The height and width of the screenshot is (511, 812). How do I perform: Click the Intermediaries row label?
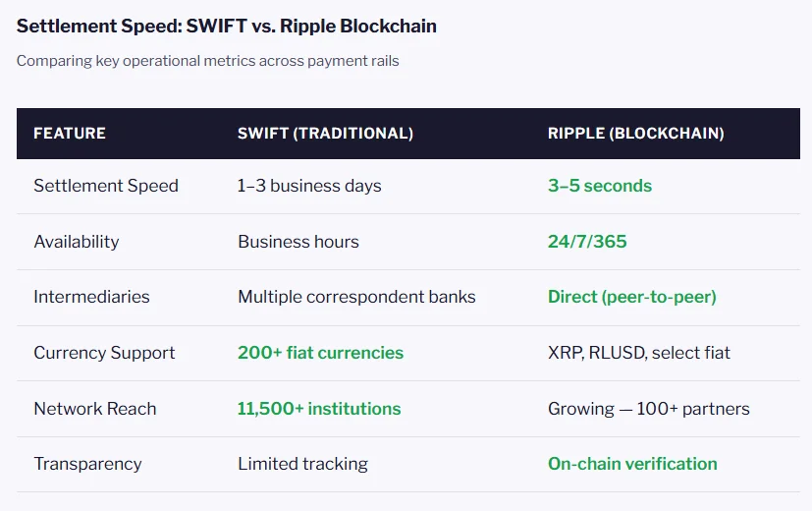point(91,297)
